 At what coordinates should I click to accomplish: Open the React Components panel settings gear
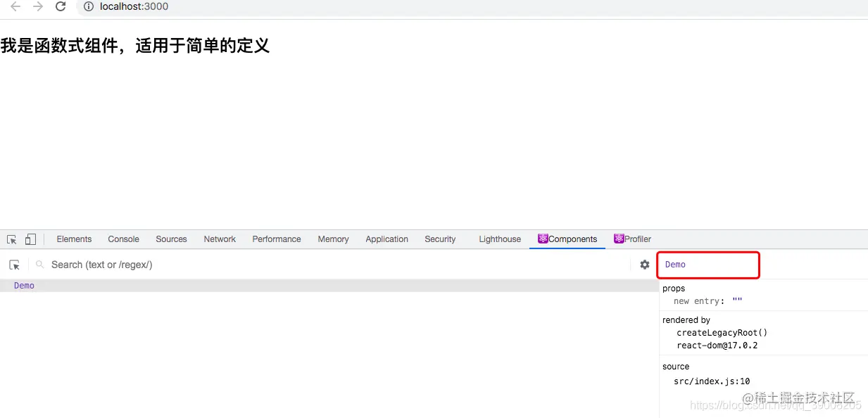[x=645, y=265]
